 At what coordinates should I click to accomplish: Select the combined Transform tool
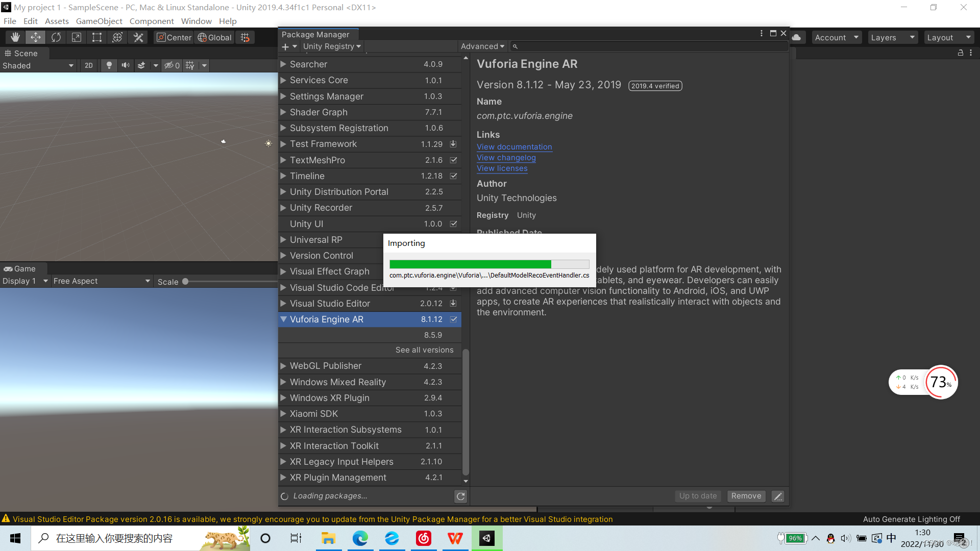(117, 37)
